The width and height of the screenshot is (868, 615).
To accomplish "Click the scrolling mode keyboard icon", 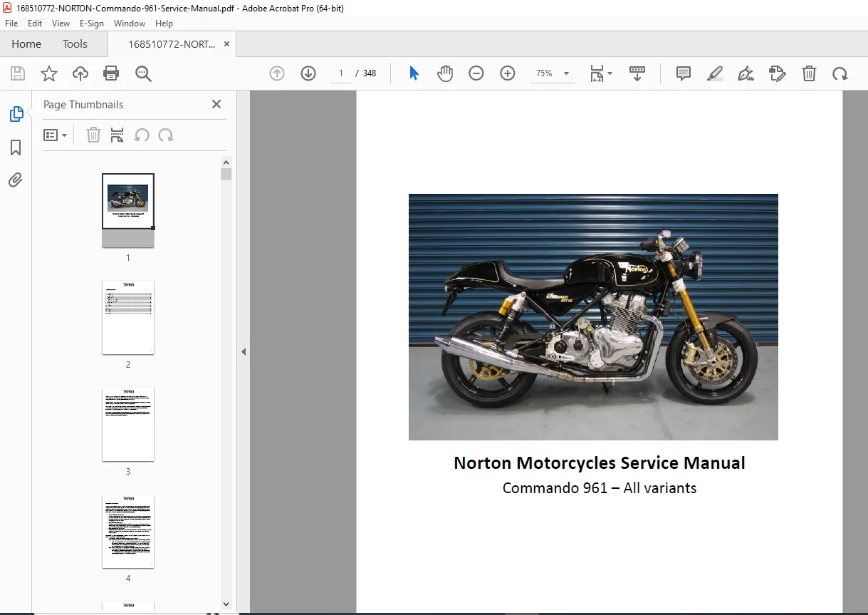I will pyautogui.click(x=637, y=73).
